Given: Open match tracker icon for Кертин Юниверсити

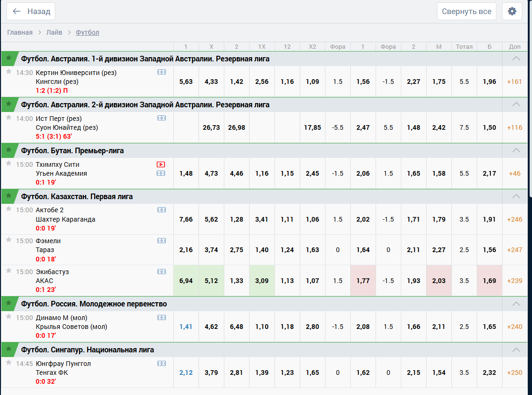Looking at the screenshot, I should pos(162,72).
